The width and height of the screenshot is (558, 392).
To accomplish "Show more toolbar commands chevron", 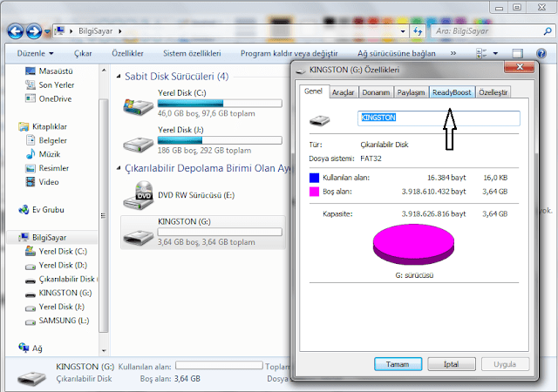I will tap(453, 53).
